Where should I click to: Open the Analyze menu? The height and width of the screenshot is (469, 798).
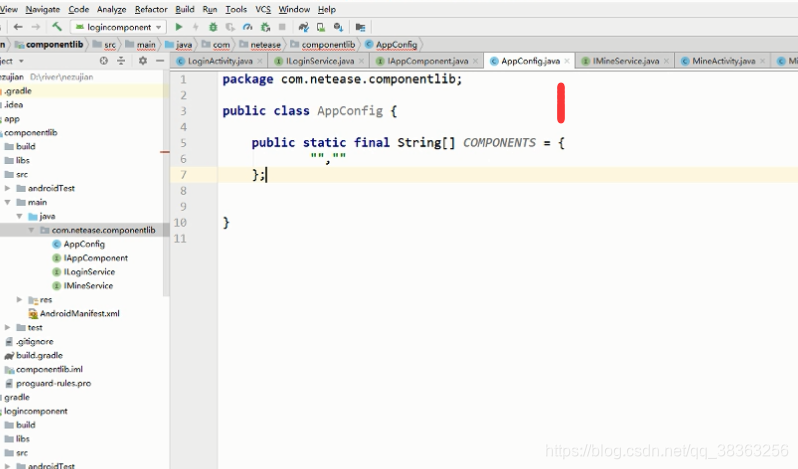pos(111,9)
